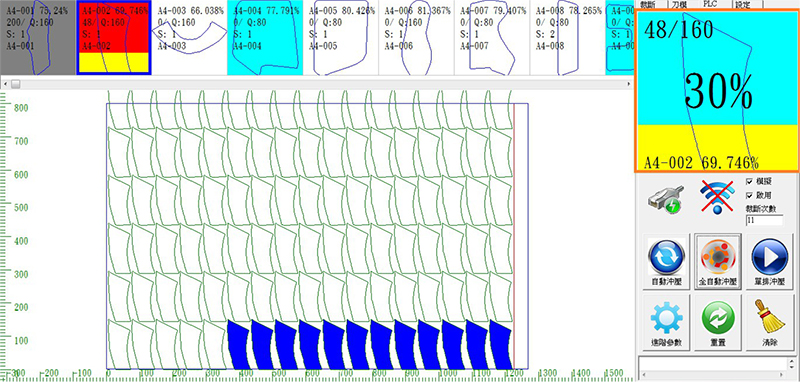800x382 pixels.
Task: Select pattern thumbnail A4-005
Action: click(x=341, y=37)
